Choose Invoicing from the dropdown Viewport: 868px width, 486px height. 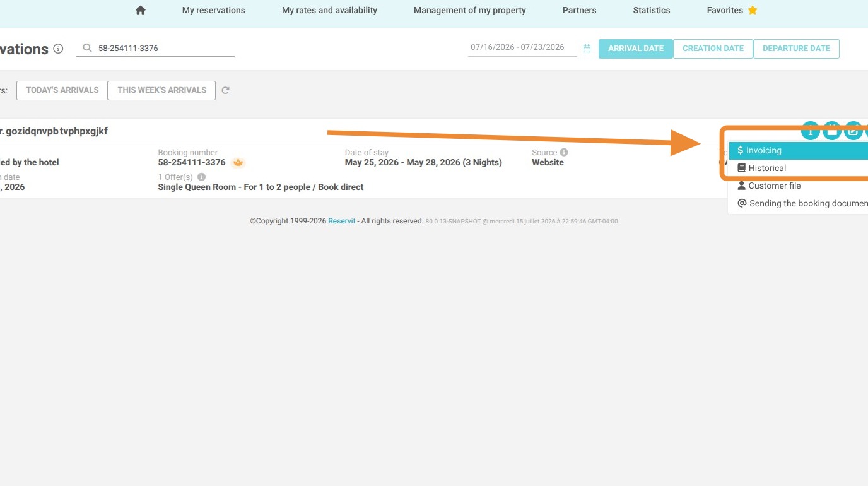[x=799, y=150]
